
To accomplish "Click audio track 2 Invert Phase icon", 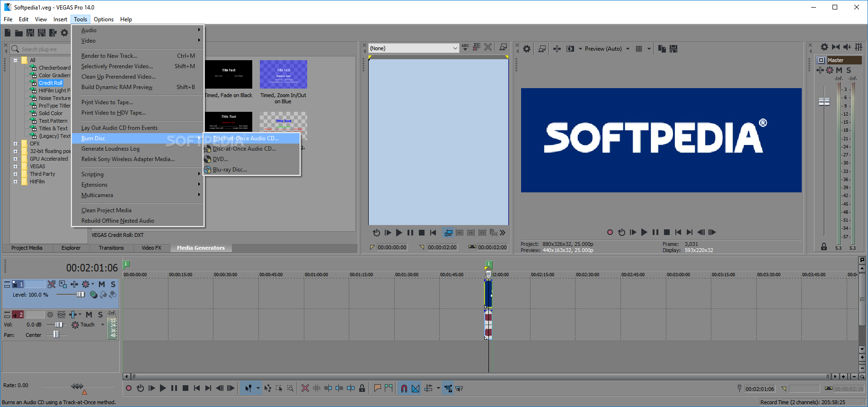I will [x=62, y=315].
